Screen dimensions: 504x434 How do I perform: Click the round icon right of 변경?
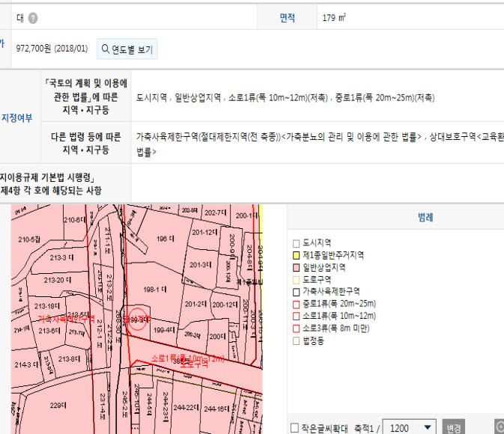pos(500,427)
